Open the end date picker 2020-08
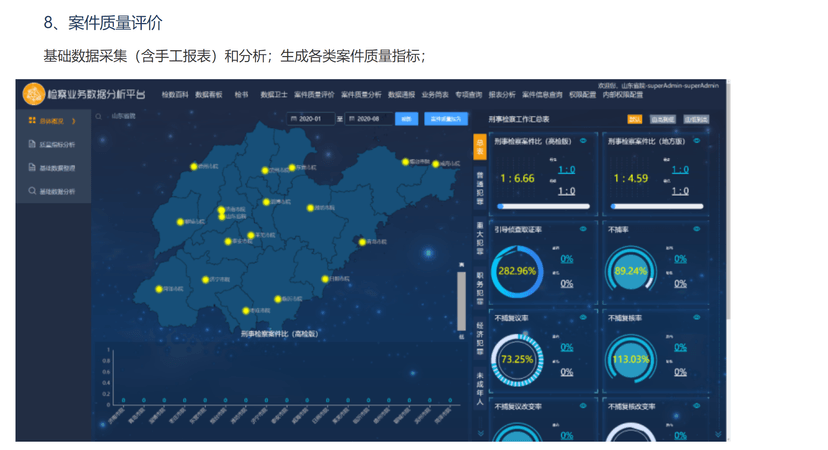Image resolution: width=828 pixels, height=450 pixels. [x=369, y=119]
